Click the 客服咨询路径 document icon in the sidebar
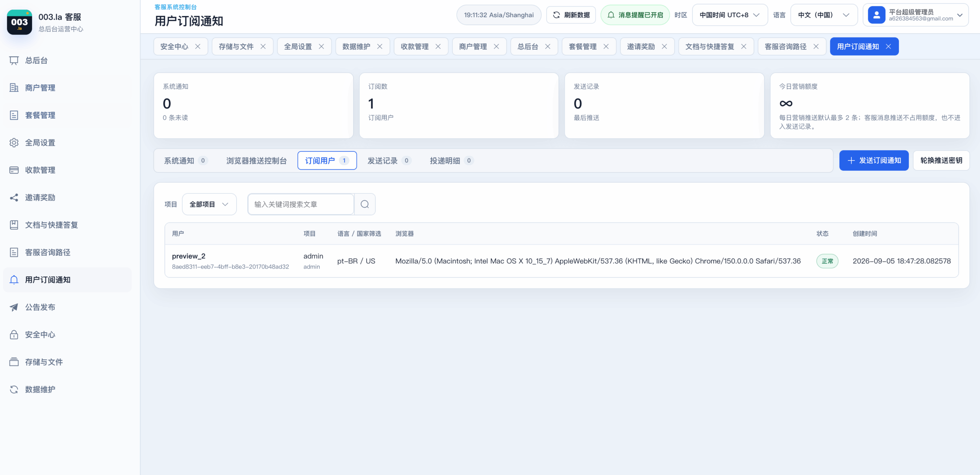 coord(14,252)
